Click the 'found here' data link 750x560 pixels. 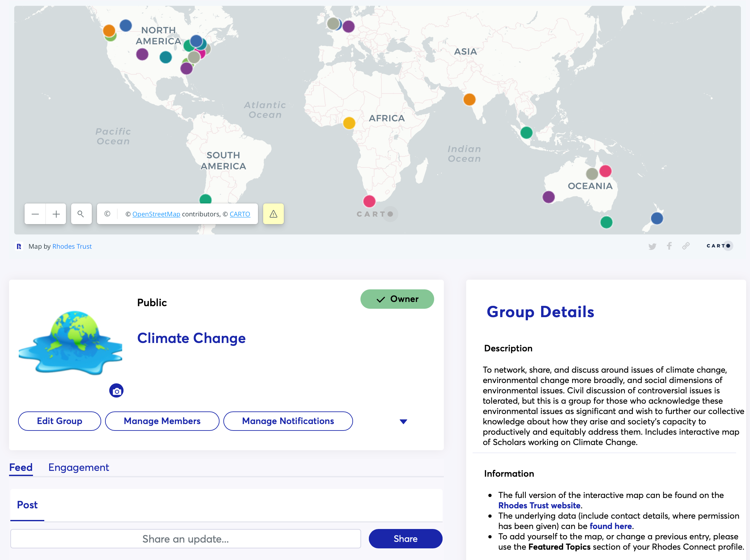tap(611, 526)
